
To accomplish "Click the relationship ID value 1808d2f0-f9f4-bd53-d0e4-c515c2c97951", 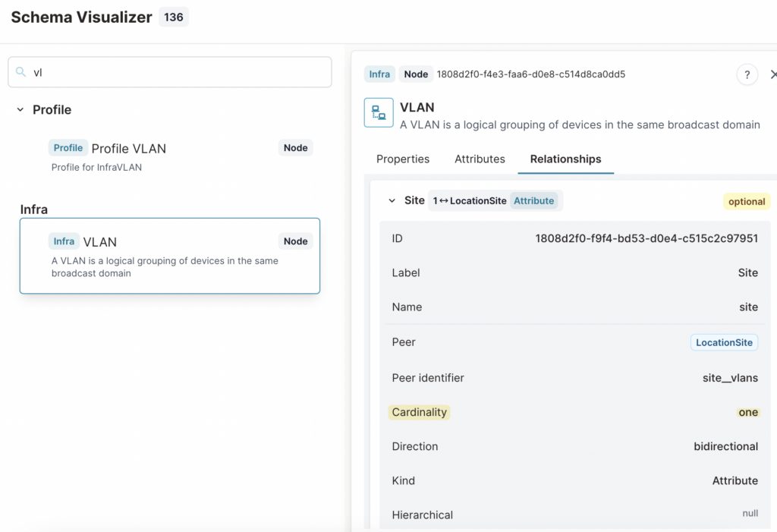I will pos(646,238).
